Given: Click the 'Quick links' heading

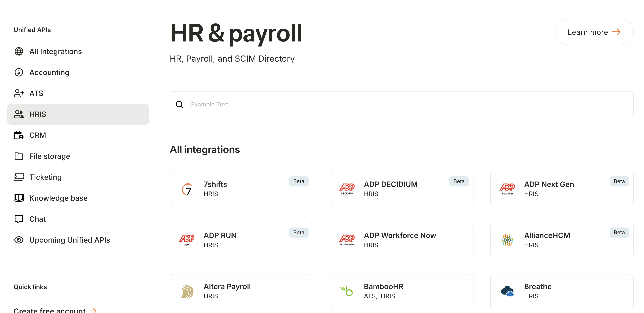Looking at the screenshot, I should coord(30,287).
